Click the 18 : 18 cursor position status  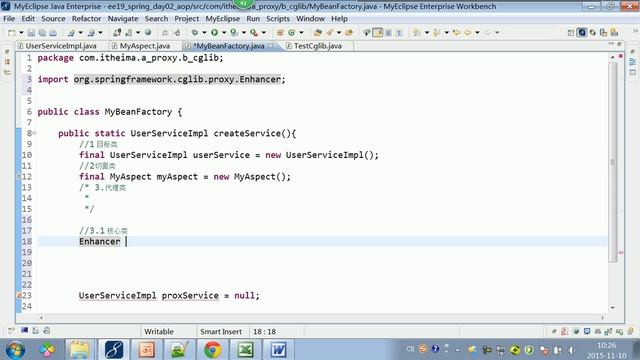(264, 331)
